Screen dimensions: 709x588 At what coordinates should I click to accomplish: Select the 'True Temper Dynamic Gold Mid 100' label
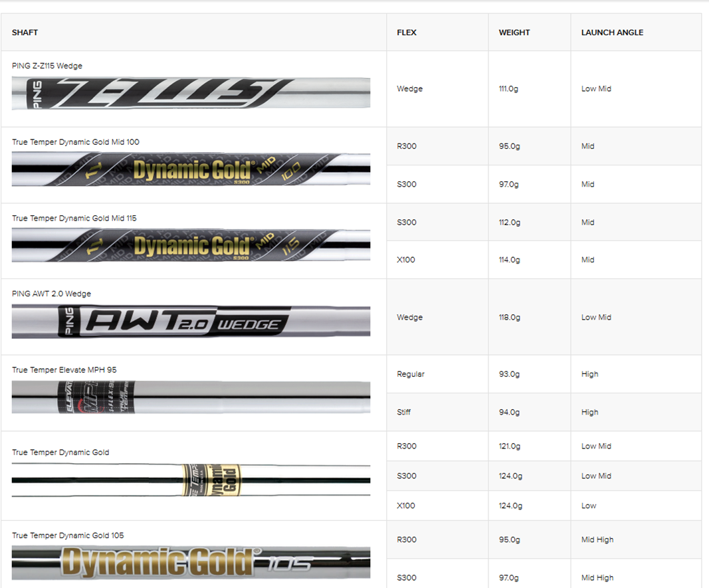coord(76,142)
